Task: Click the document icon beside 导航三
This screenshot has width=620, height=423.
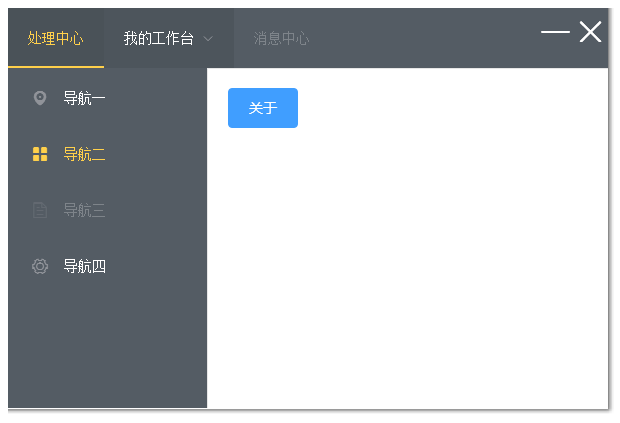Action: pos(40,210)
